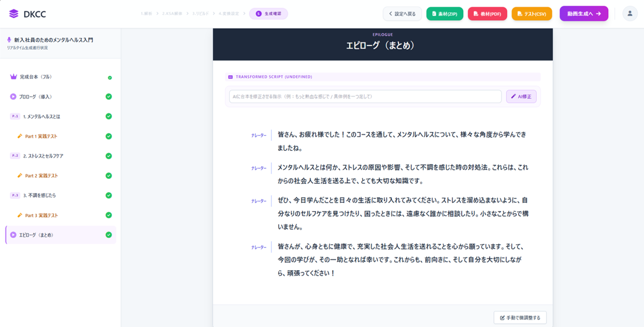Click green check status of Part 3 実践テスト

coord(109,215)
